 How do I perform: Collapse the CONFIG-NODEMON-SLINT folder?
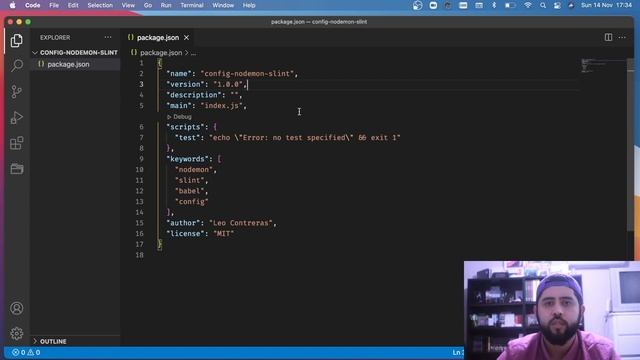[75, 53]
